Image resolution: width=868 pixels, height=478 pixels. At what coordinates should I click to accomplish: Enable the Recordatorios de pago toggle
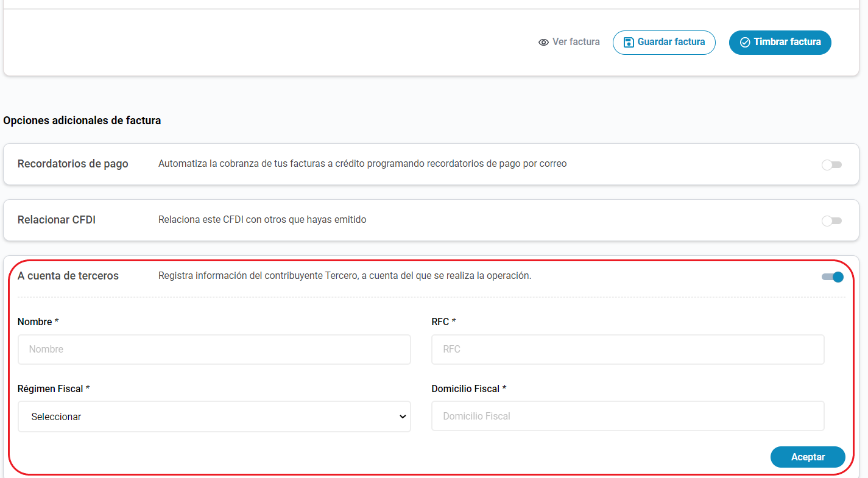[831, 165]
